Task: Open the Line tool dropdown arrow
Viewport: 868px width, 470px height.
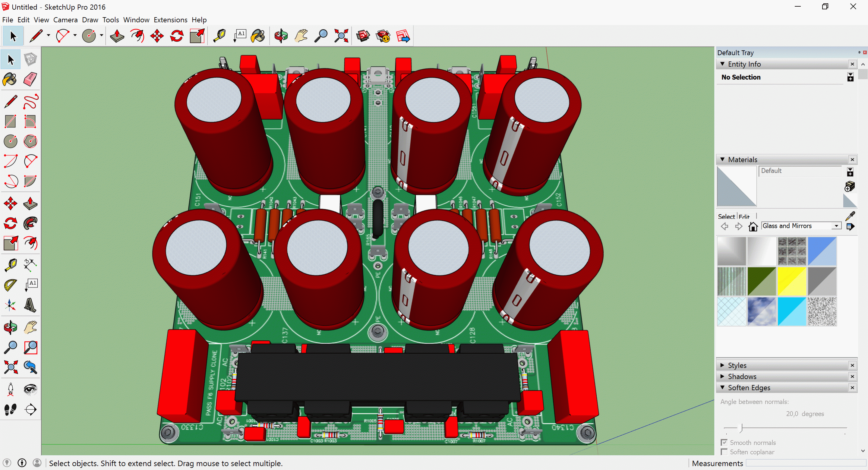Action: 48,35
